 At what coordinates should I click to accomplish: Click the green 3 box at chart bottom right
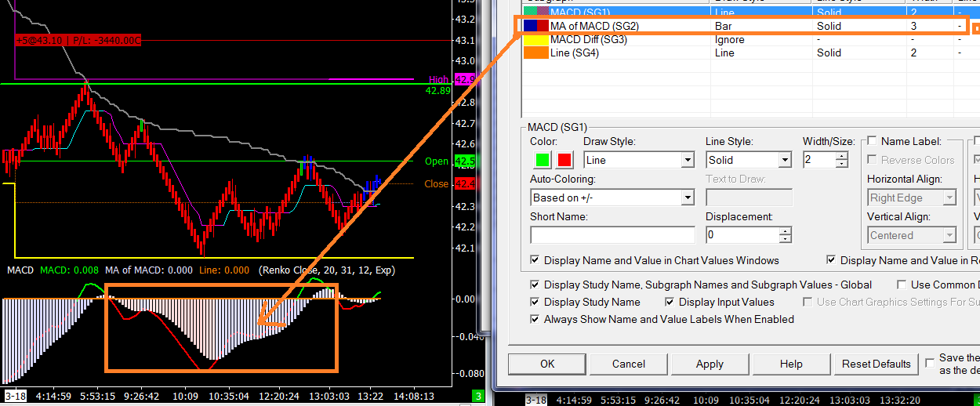pyautogui.click(x=479, y=397)
